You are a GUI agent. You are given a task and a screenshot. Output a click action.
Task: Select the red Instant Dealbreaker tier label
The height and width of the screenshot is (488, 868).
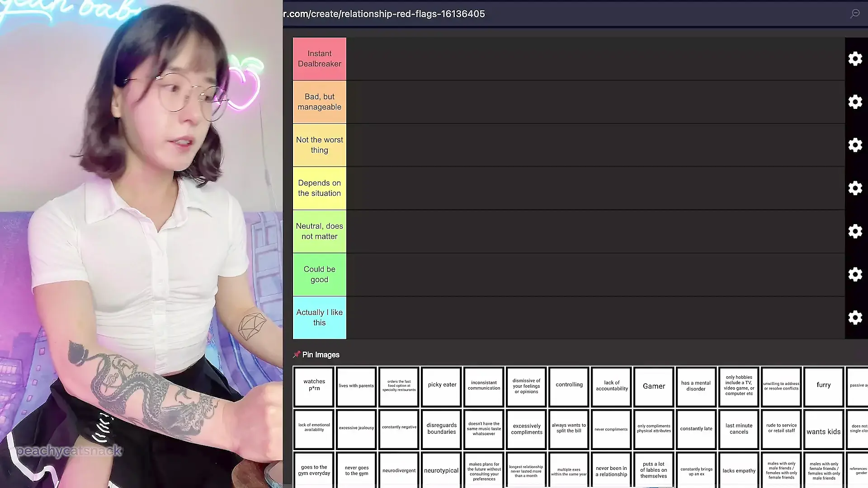320,59
